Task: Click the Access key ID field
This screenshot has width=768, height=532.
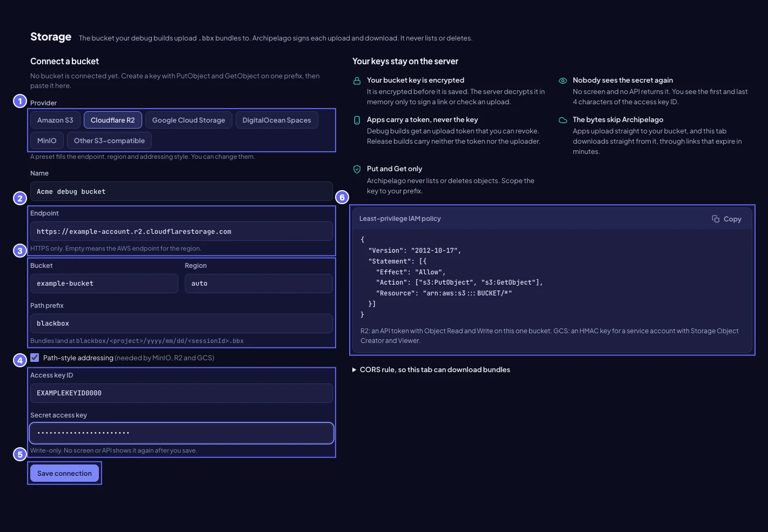Action: pos(182,393)
